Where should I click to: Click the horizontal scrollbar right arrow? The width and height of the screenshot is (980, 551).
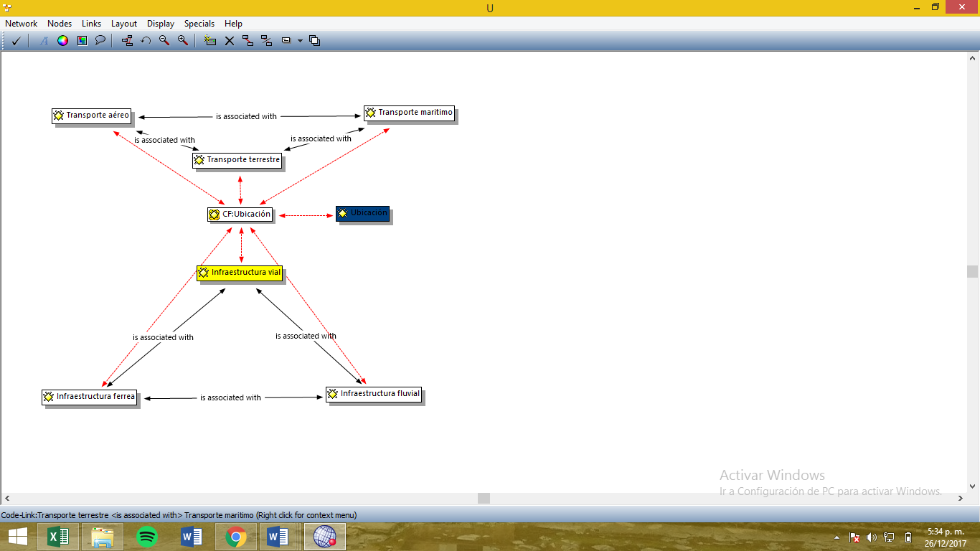pyautogui.click(x=961, y=498)
